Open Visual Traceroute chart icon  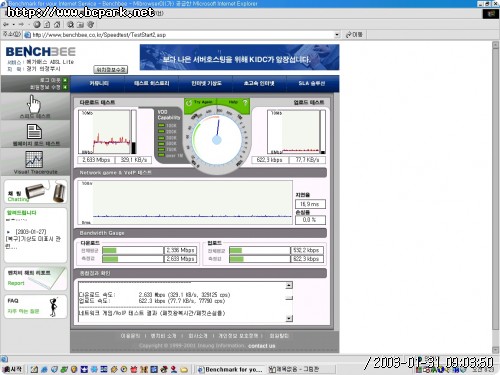(x=34, y=160)
